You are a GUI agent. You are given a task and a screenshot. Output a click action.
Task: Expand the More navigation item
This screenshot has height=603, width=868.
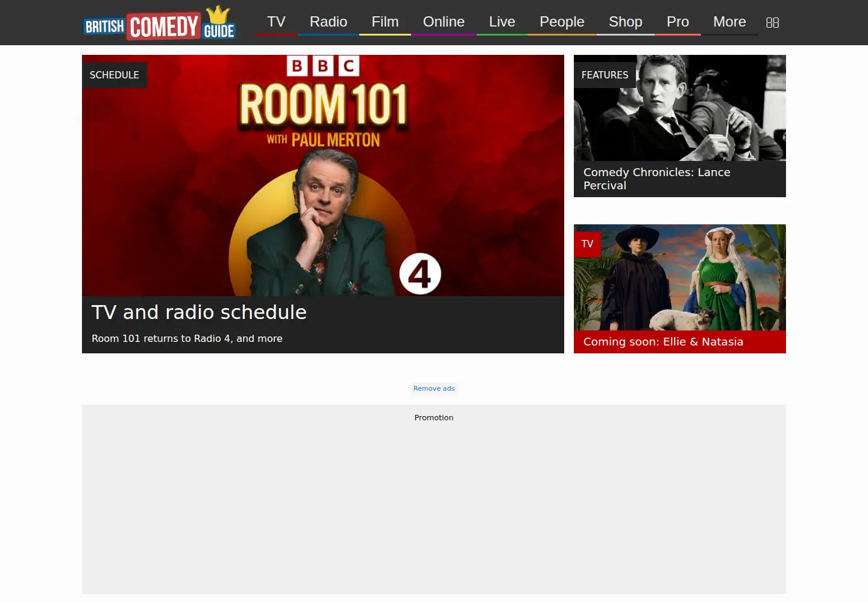(729, 22)
